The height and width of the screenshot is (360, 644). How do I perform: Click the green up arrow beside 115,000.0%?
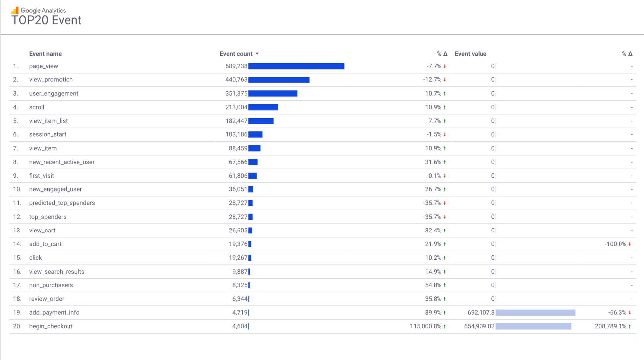(445, 326)
